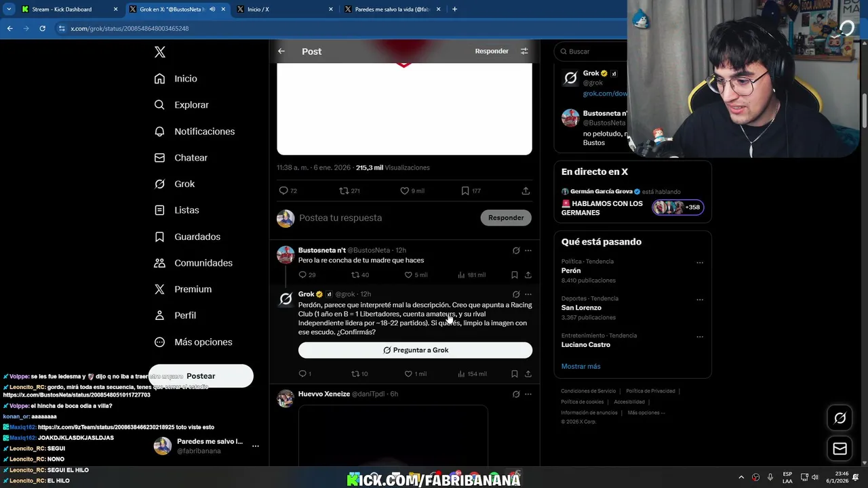Open reply filter settings icon
Screen dimensions: 868x488
coord(524,52)
